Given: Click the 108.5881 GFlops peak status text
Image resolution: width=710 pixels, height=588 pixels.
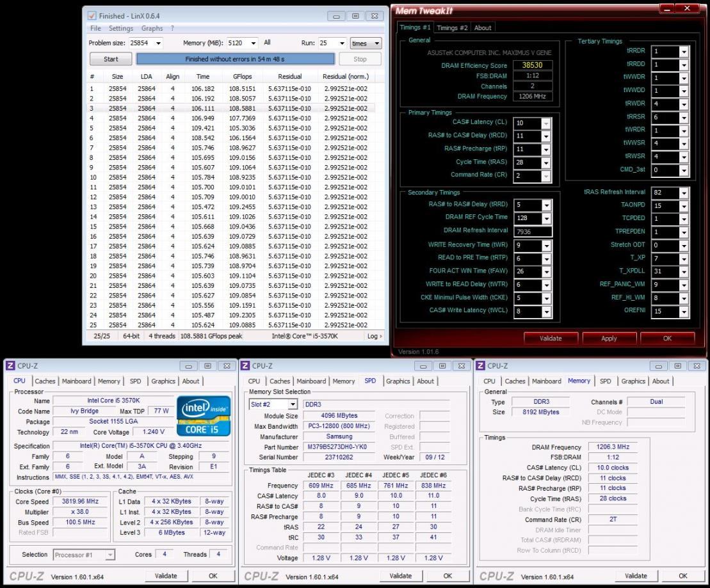Looking at the screenshot, I should click(x=211, y=336).
